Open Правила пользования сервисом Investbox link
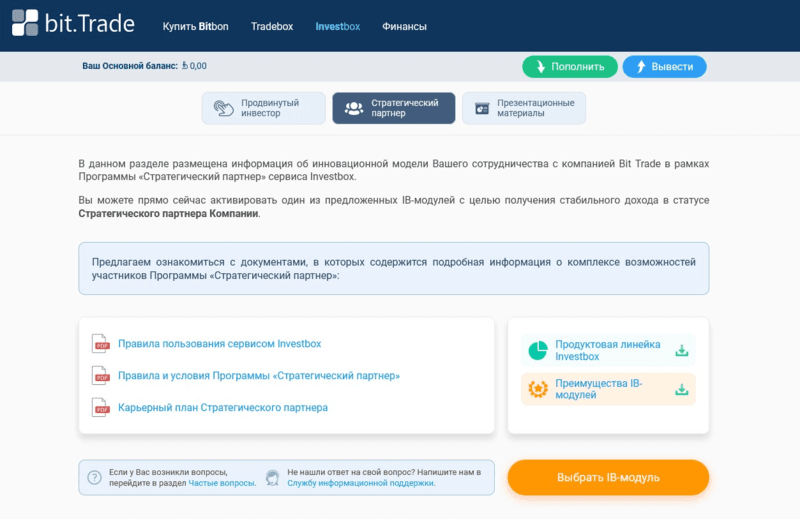This screenshot has height=519, width=800. 219,344
